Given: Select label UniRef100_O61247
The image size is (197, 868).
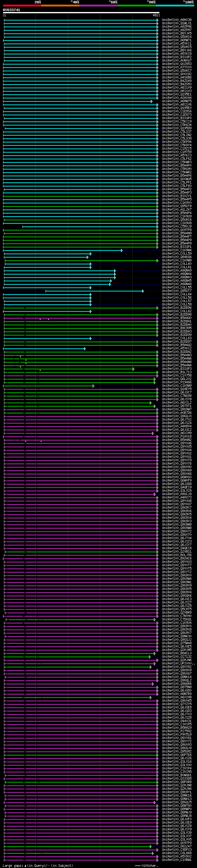Looking at the screenshot, I should (177, 847).
